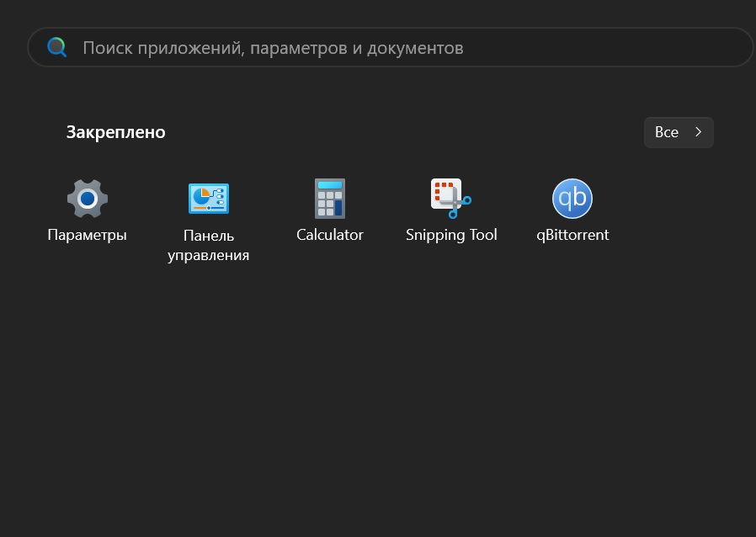Click the qBittorrent text label
This screenshot has width=756, height=537.
(x=572, y=235)
